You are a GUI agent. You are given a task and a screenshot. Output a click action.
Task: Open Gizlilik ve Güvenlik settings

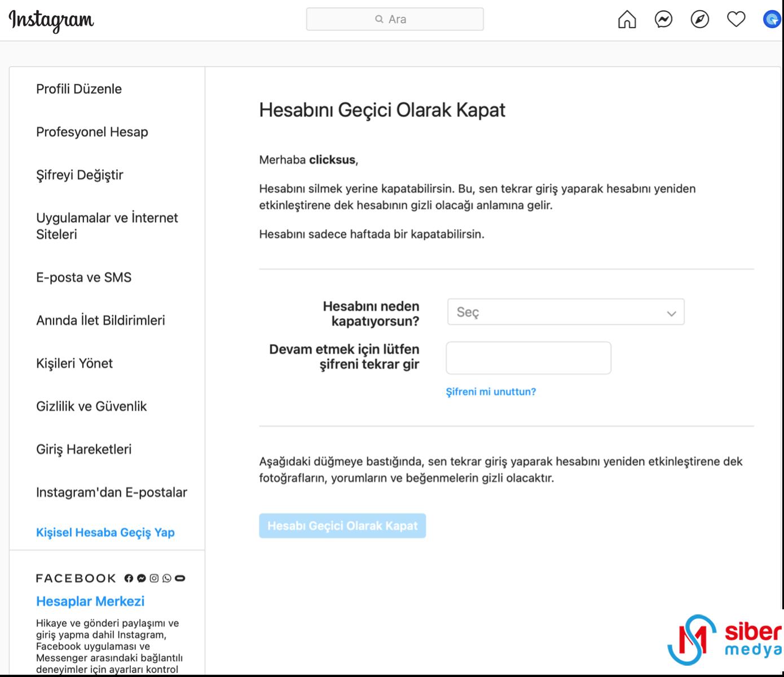91,406
